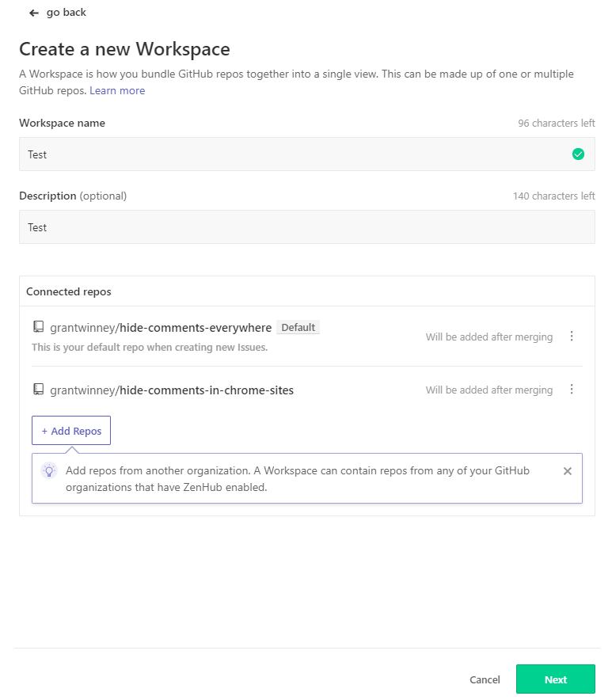This screenshot has width=612, height=700.
Task: Focus the Workspace name input field
Action: tap(293, 154)
